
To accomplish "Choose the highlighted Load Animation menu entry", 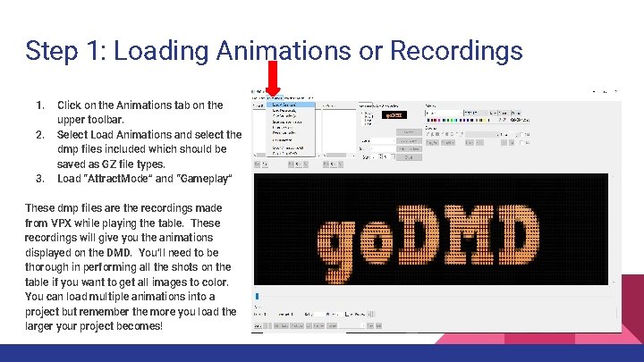I will pyautogui.click(x=291, y=105).
